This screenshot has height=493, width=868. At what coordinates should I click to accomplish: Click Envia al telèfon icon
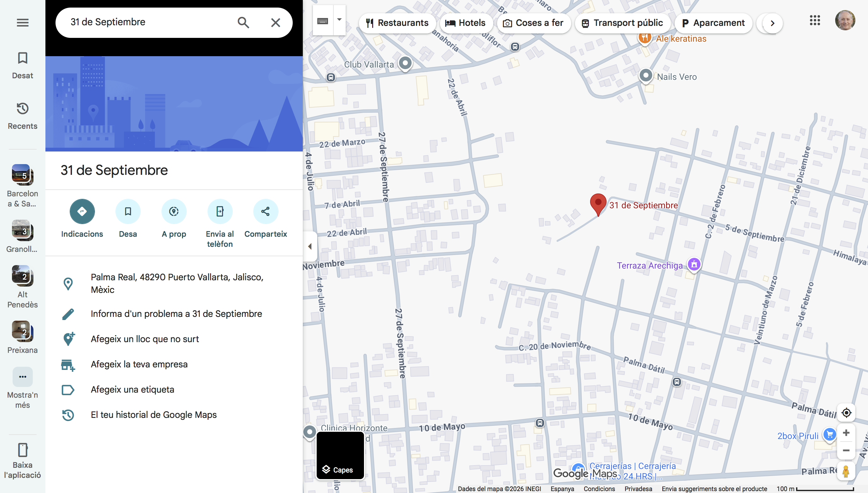click(220, 211)
